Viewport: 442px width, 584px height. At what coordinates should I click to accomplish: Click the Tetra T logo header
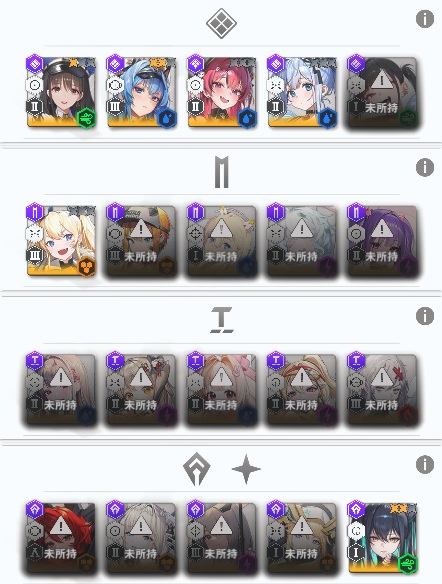[222, 320]
